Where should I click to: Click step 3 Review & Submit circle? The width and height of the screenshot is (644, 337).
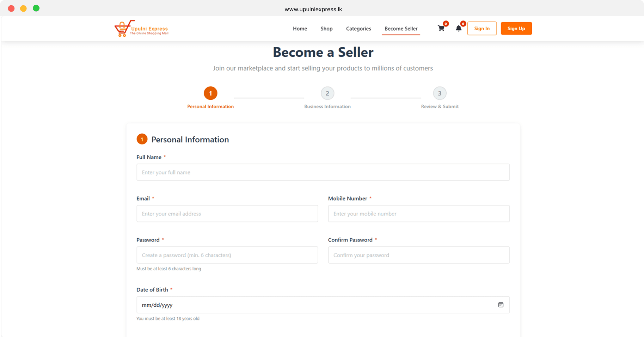(439, 93)
